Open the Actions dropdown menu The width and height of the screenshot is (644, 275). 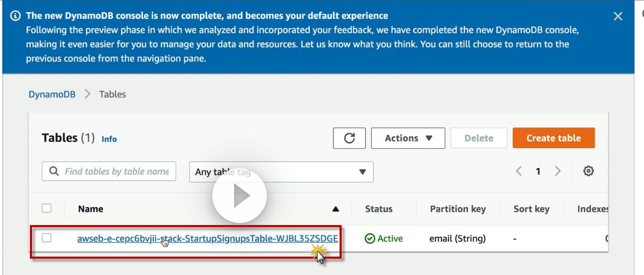coord(408,138)
